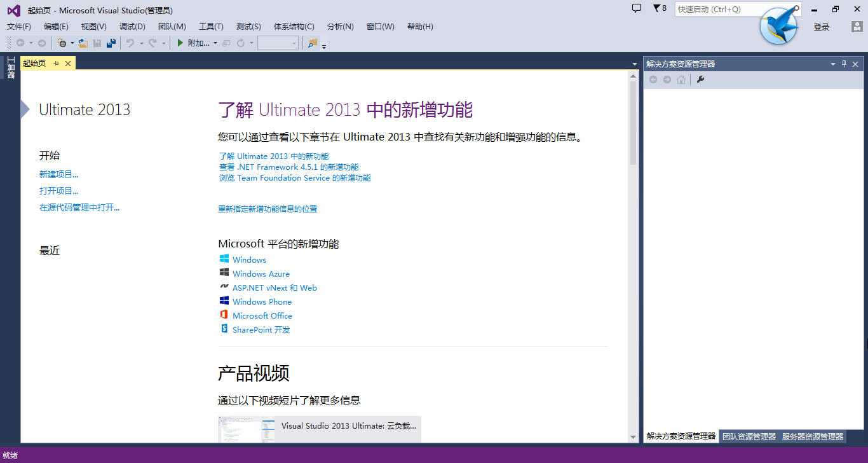Image resolution: width=868 pixels, height=463 pixels.
Task: Switch to 服务器资源管理器 tab
Action: coord(813,436)
